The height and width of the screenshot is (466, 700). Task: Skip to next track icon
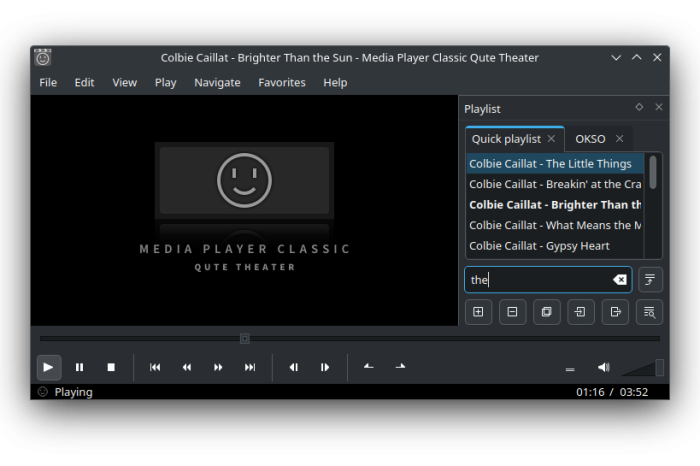(x=250, y=367)
